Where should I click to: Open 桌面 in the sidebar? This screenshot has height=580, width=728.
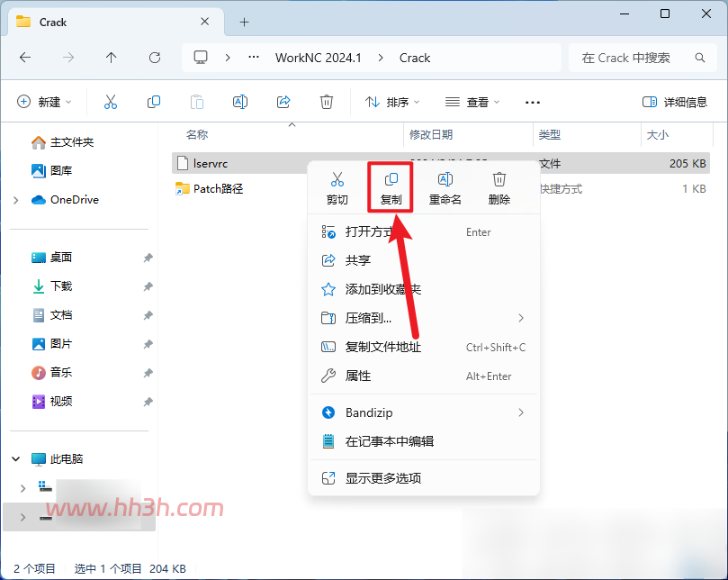52,258
